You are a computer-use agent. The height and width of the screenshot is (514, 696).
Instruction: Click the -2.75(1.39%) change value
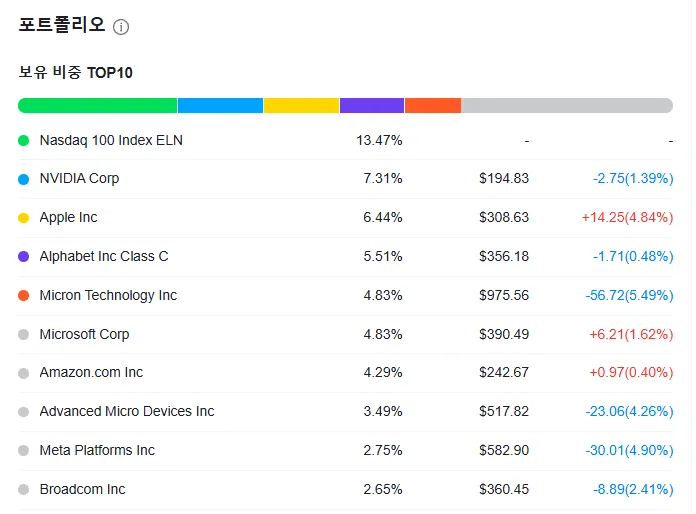633,178
